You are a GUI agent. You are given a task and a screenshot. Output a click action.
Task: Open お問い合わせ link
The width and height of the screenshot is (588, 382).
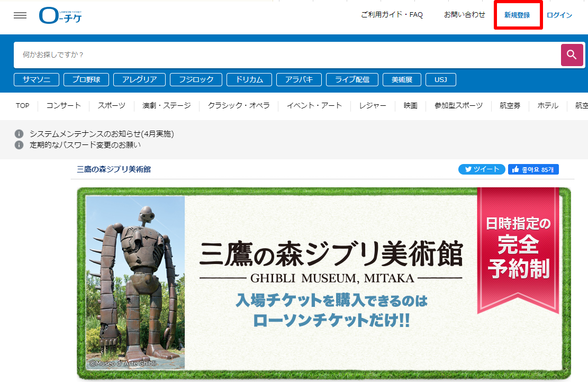[x=464, y=15]
